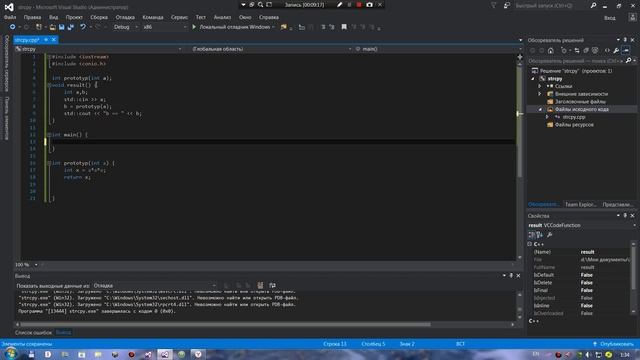
Task: Open the Debug (Отладка) menu
Action: pos(125,17)
